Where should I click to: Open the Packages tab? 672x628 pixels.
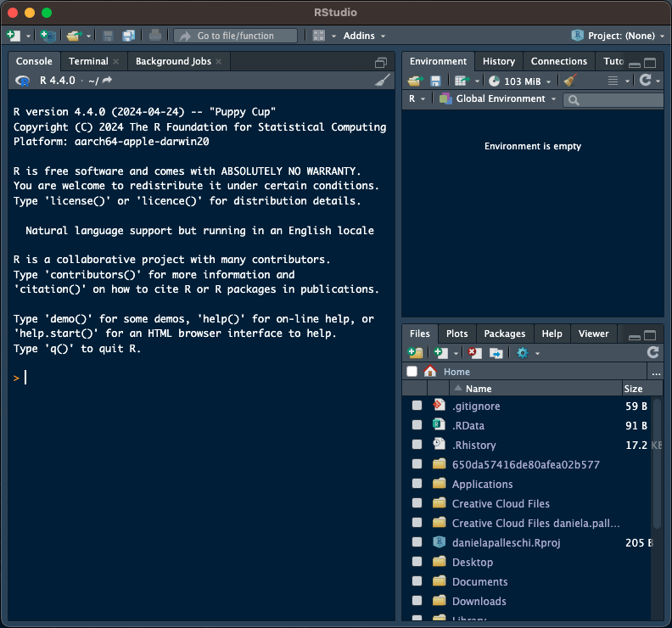coord(504,334)
